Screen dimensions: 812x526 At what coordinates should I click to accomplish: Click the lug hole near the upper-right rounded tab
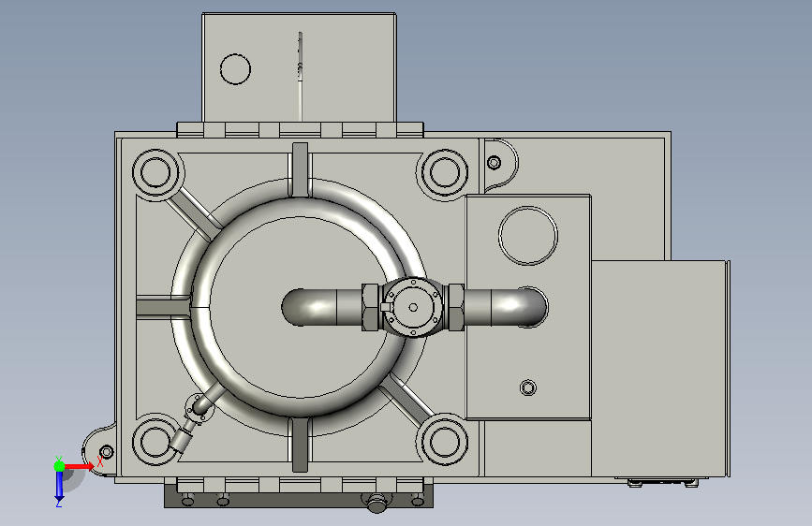coord(494,163)
